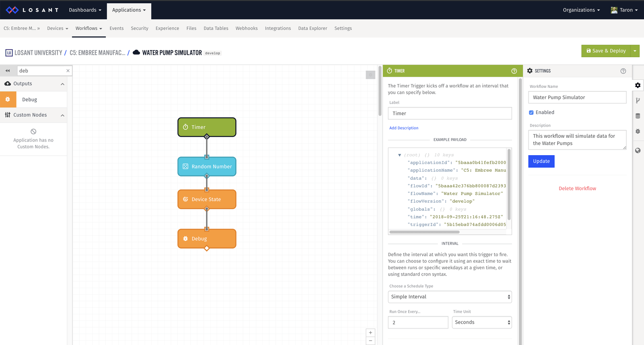Click the payload horizontal scrollbar
The height and width of the screenshot is (345, 644).
425,232
